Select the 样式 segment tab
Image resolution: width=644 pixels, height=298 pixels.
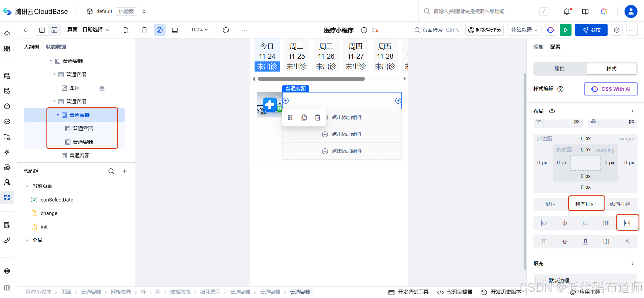tap(611, 69)
